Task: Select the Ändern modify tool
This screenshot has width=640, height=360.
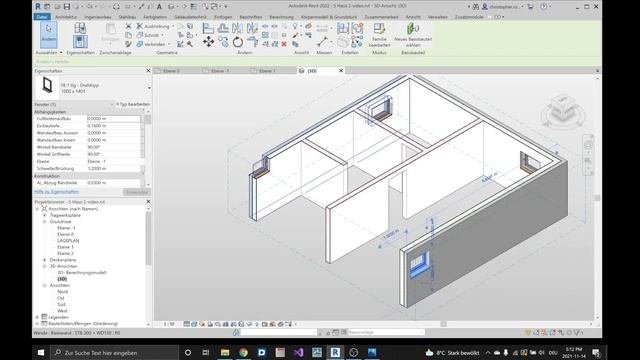Action: [49, 34]
